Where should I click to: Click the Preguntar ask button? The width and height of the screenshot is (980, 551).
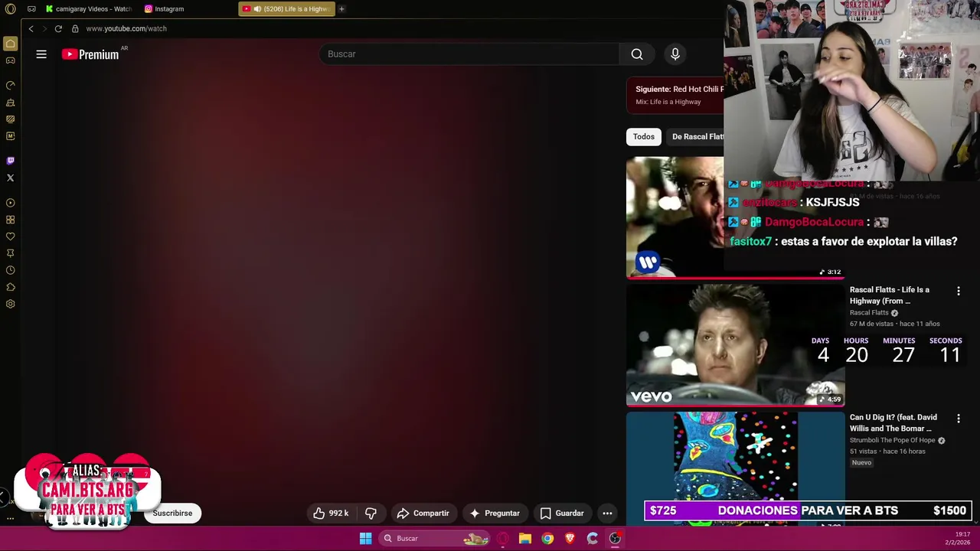[495, 514]
